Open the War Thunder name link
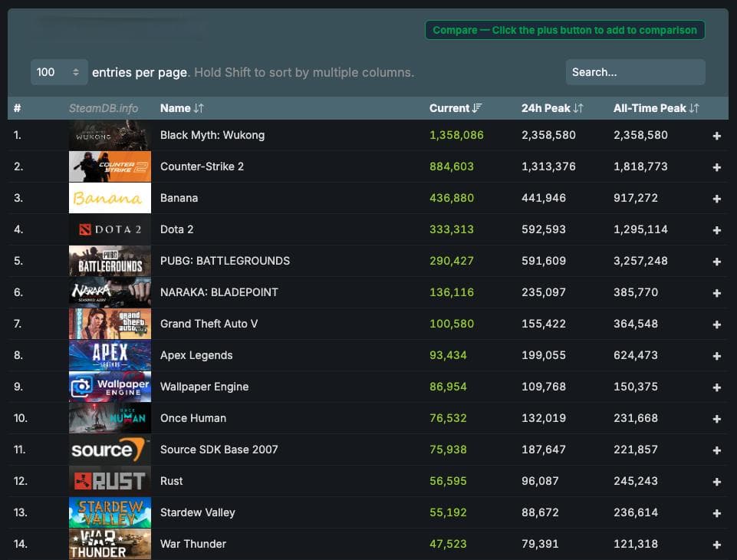 [193, 544]
